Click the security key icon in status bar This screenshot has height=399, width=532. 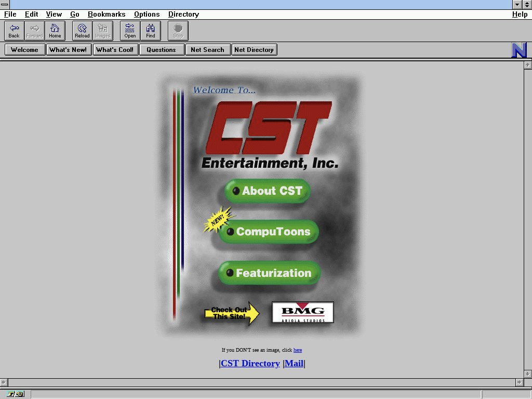point(16,394)
